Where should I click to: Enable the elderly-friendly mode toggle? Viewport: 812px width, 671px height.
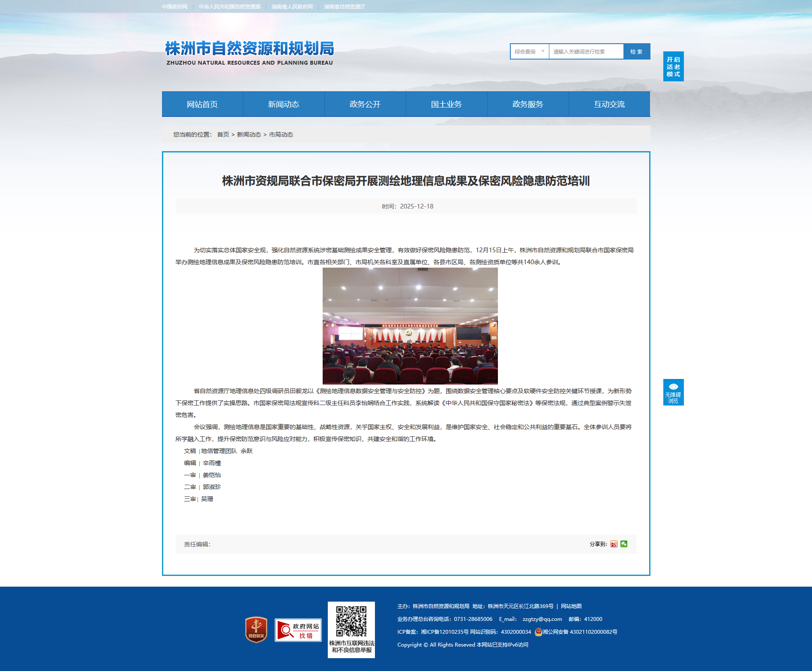click(673, 67)
